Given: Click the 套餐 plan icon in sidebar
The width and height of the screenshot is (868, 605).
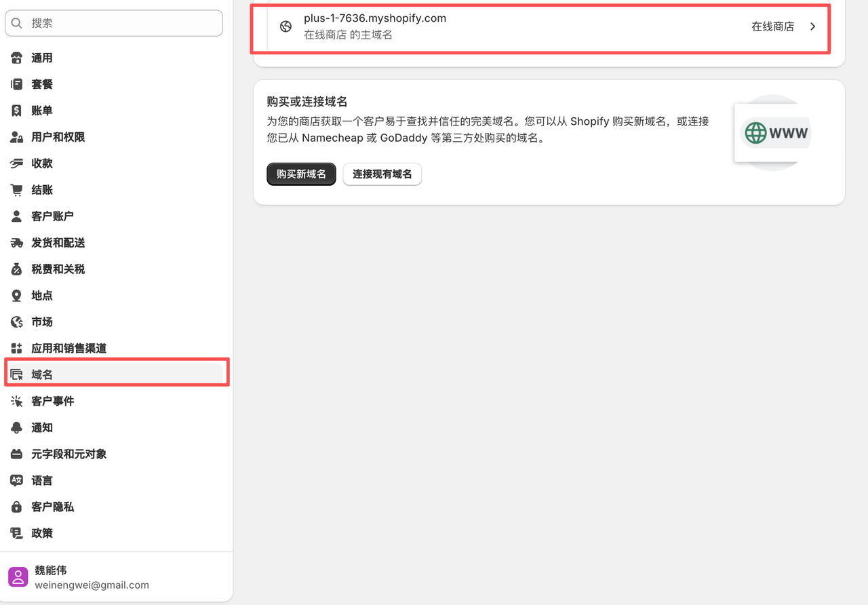Looking at the screenshot, I should point(17,85).
